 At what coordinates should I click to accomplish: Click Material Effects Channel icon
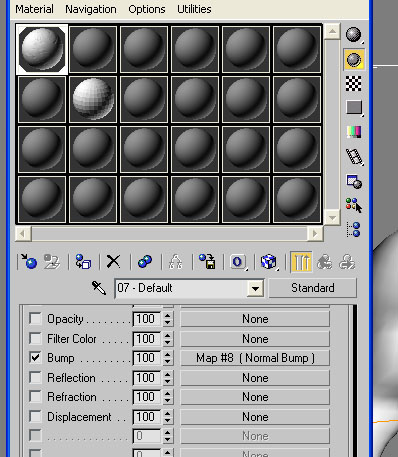tap(238, 262)
